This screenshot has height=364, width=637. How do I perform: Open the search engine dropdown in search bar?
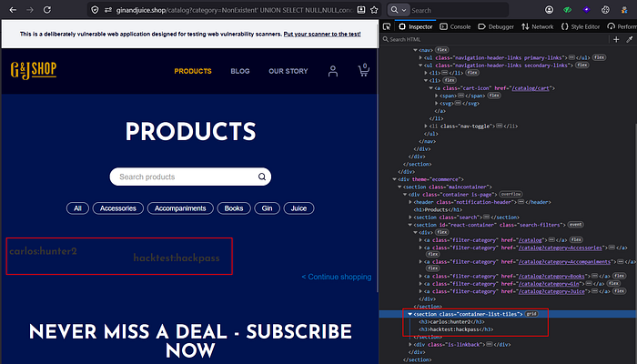(399, 10)
